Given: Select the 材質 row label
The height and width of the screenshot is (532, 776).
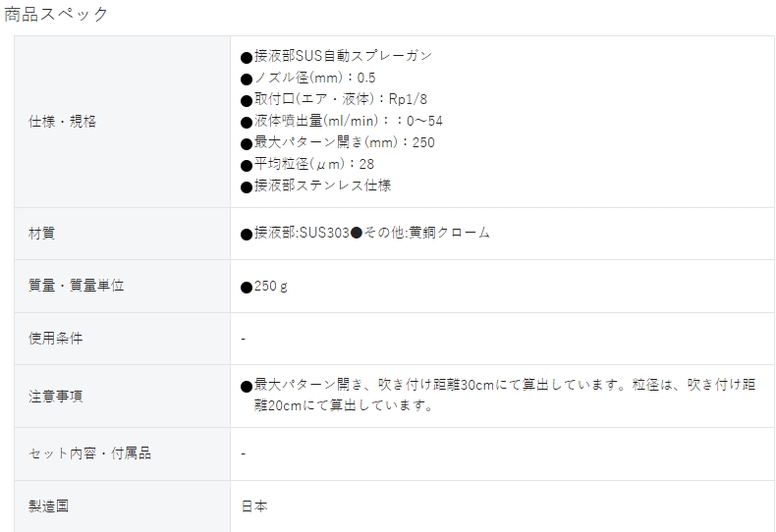Looking at the screenshot, I should click(41, 234).
